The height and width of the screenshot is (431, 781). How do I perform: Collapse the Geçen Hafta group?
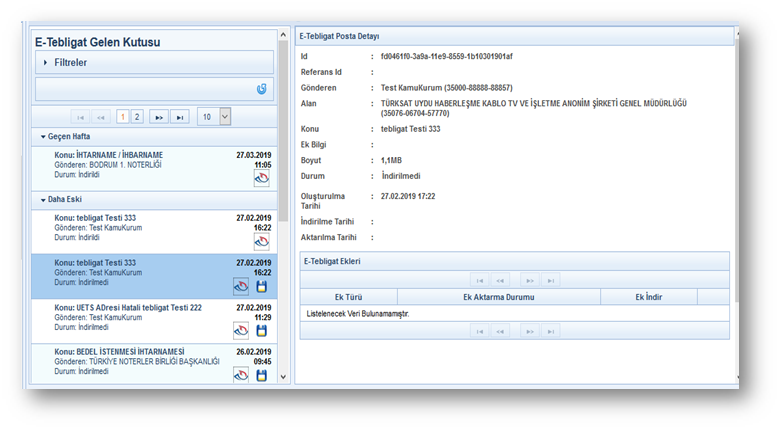click(43, 136)
